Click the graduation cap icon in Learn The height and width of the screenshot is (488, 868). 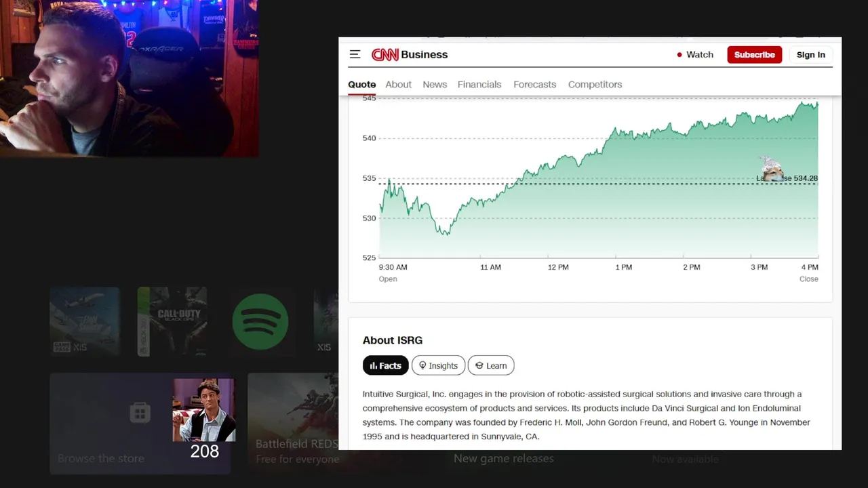tap(479, 365)
